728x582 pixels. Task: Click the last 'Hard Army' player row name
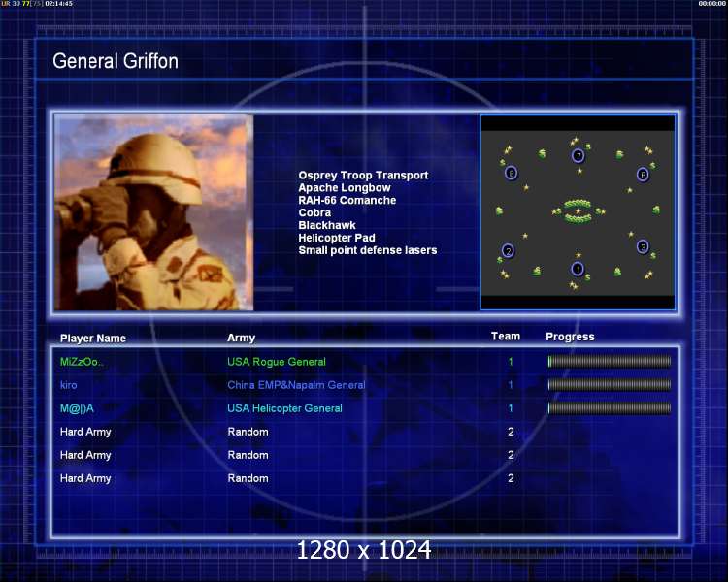click(x=85, y=478)
